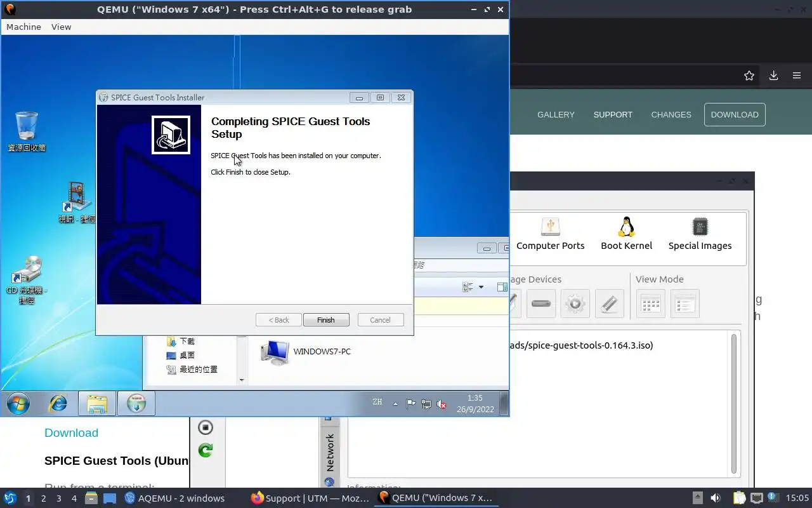The height and width of the screenshot is (508, 812).
Task: Click Cancel in SPICE installer dialog
Action: [x=381, y=320]
